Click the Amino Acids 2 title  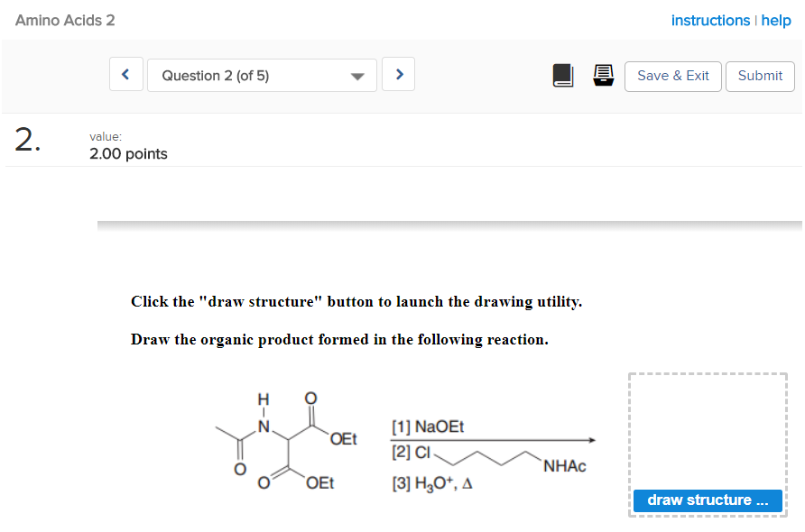pyautogui.click(x=65, y=20)
